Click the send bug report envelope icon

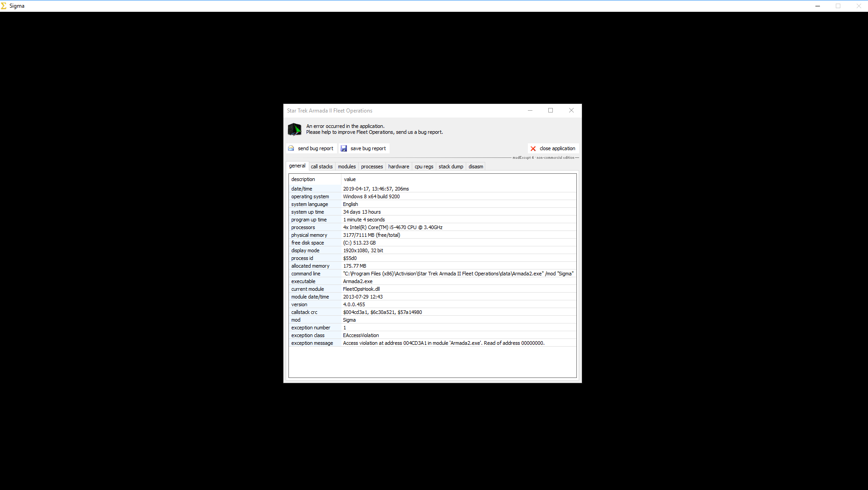coord(291,148)
